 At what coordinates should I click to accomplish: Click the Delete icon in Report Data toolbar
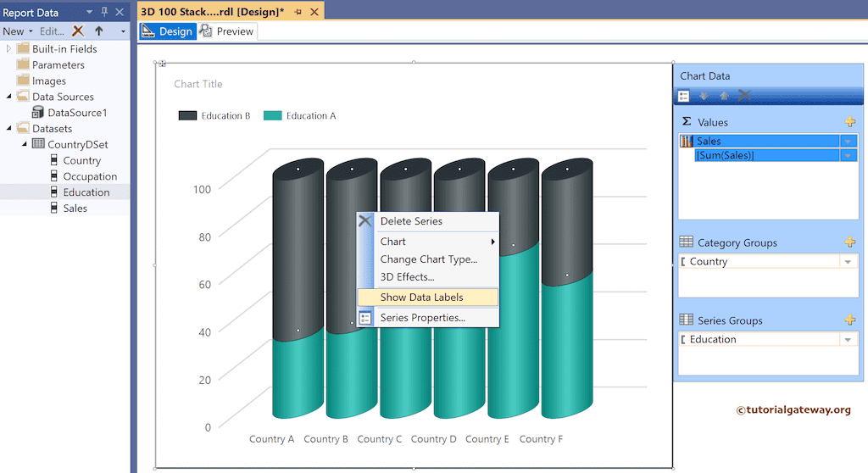[x=78, y=31]
